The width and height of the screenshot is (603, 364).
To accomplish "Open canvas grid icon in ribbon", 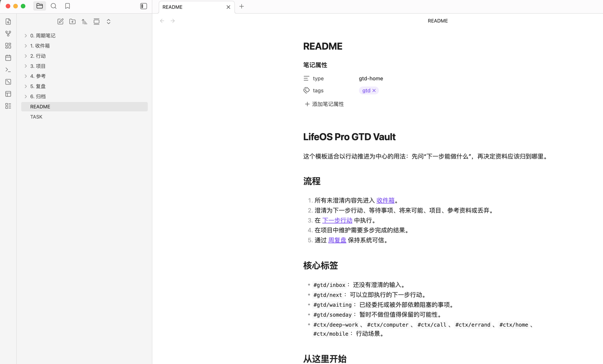I will pos(8,46).
